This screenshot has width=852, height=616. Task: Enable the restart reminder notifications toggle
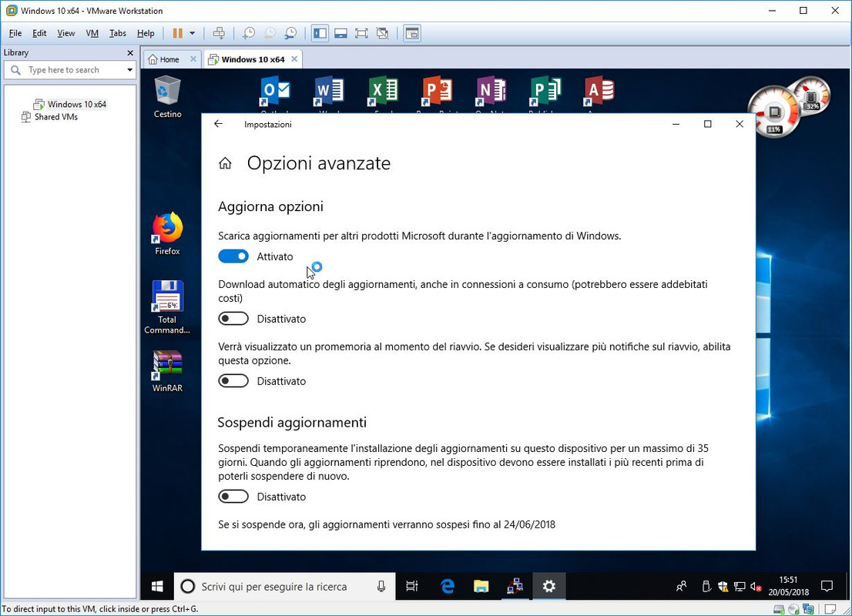point(233,381)
